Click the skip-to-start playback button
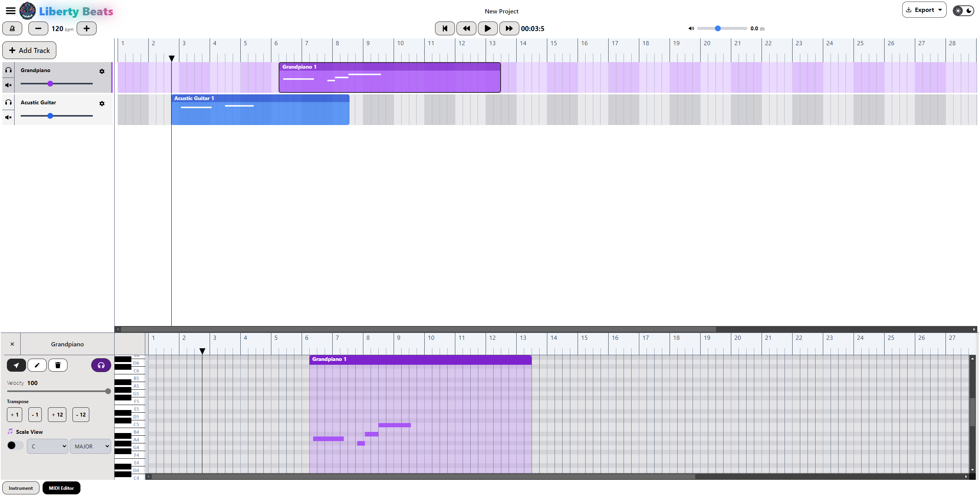980x499 pixels. [x=446, y=29]
